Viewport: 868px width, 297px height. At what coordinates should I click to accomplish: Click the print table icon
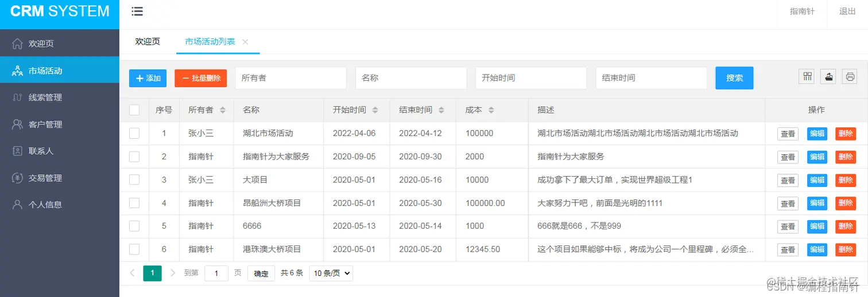coord(850,76)
